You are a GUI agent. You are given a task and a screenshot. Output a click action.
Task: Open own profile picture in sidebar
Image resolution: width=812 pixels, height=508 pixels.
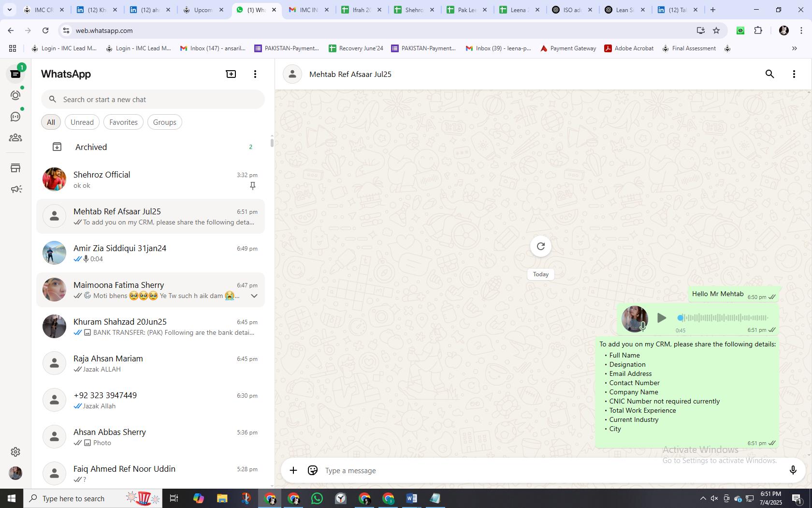tap(15, 473)
